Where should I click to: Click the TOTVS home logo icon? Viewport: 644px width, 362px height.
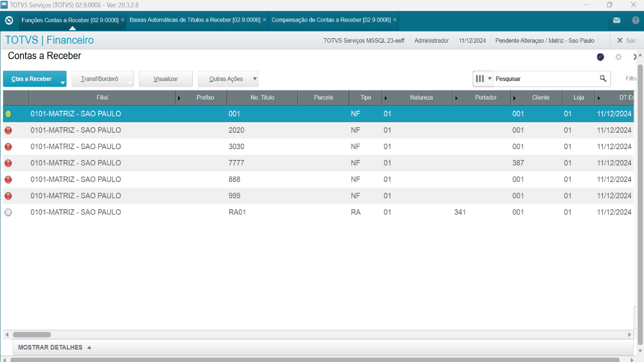pos(9,20)
